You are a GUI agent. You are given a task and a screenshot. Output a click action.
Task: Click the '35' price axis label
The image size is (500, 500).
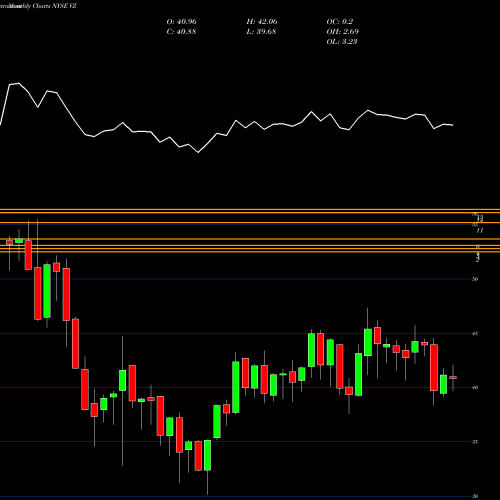[x=475, y=442]
